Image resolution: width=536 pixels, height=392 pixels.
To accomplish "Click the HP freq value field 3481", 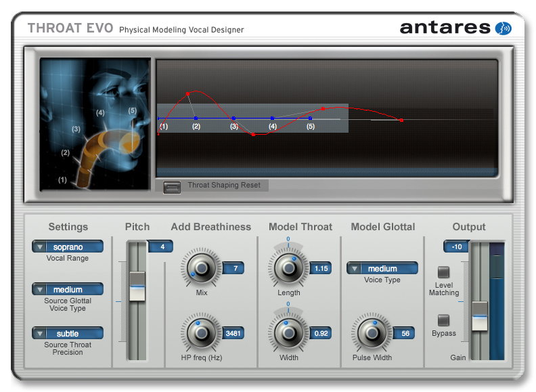I will coord(234,333).
